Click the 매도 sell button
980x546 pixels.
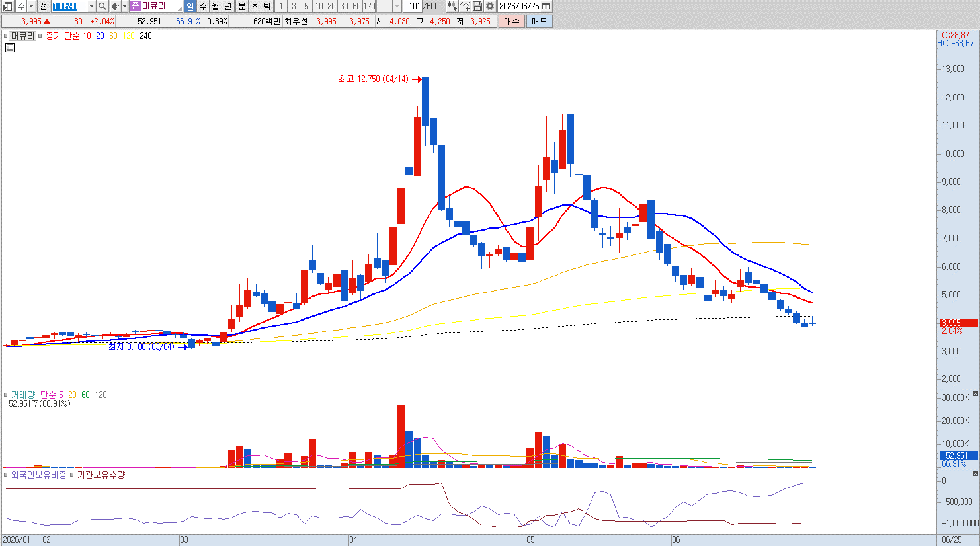click(x=539, y=21)
